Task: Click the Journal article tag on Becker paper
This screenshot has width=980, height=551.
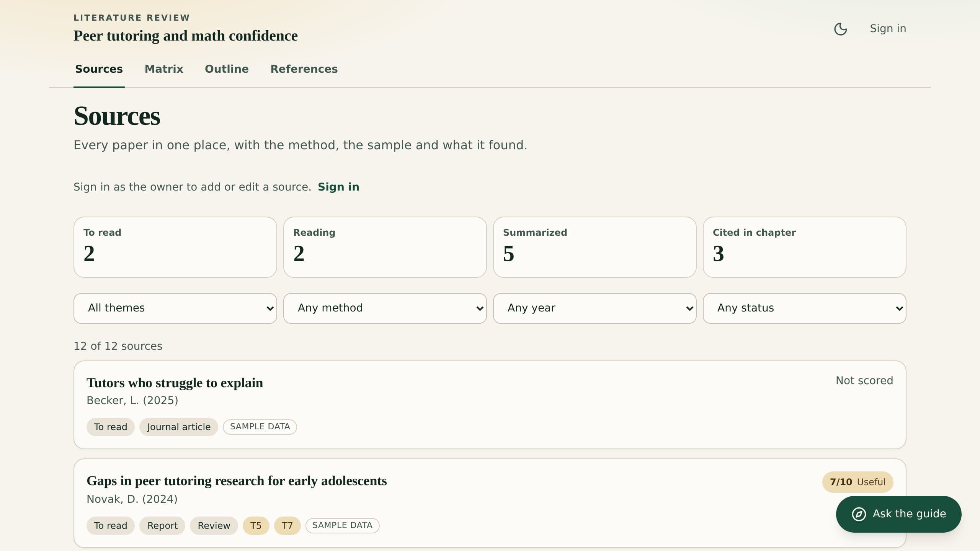Action: [179, 427]
